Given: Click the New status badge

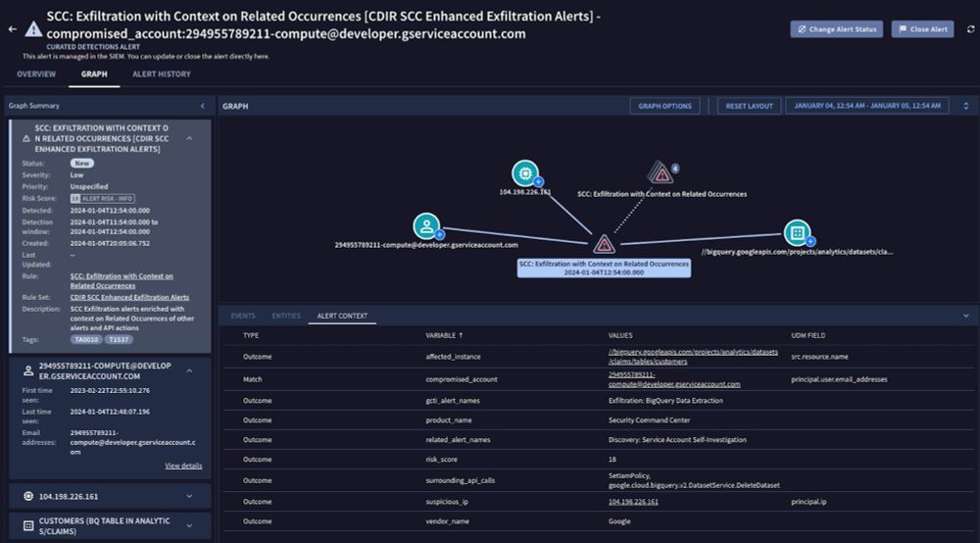Looking at the screenshot, I should coord(82,163).
